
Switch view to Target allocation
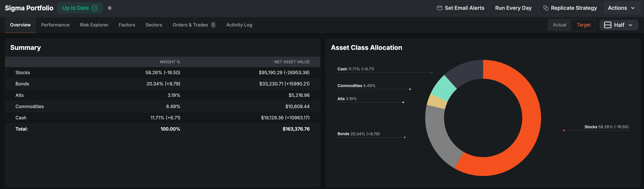click(583, 25)
